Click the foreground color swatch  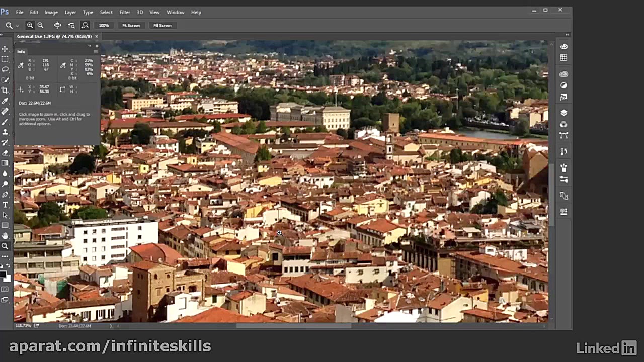point(3,275)
